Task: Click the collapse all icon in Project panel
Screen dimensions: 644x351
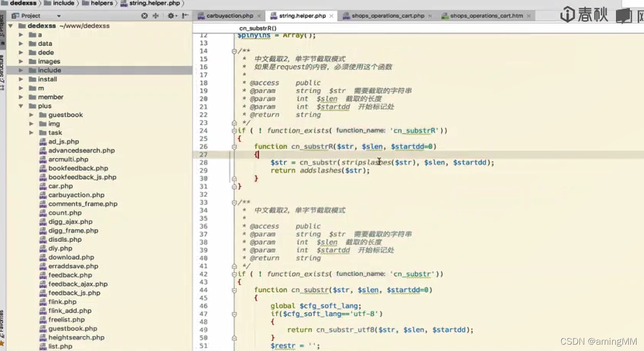Action: [156, 16]
